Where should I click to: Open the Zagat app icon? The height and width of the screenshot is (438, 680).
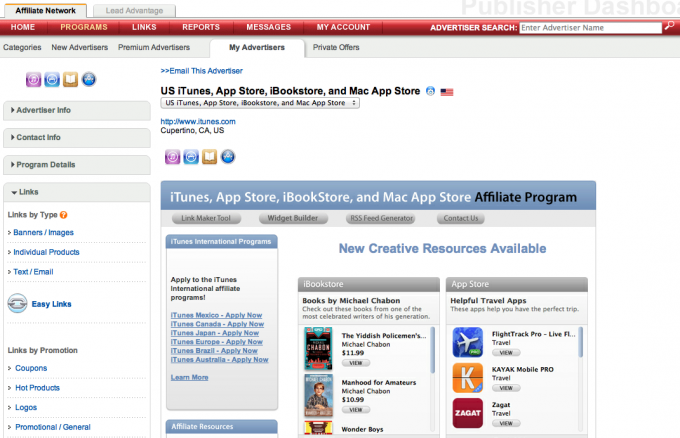point(468,413)
